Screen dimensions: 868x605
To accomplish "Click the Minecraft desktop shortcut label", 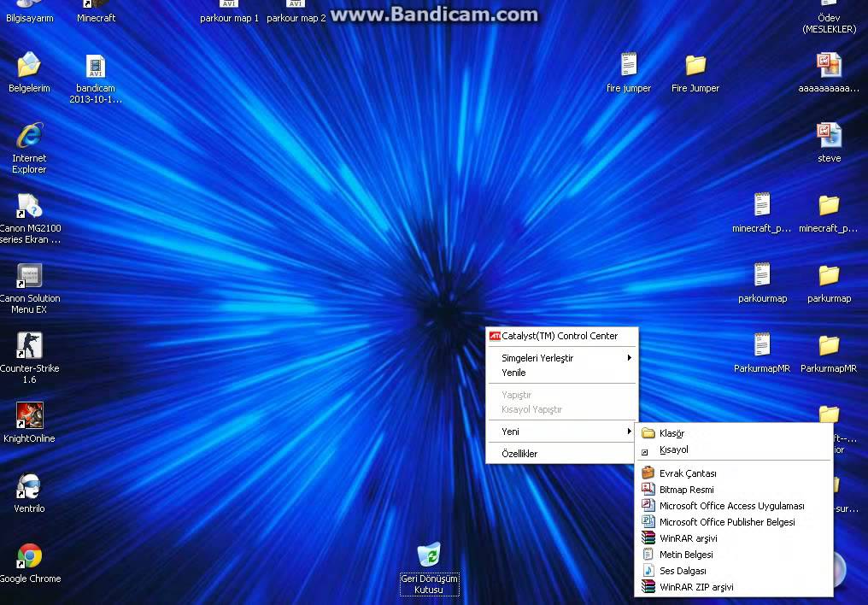I will click(x=97, y=18).
